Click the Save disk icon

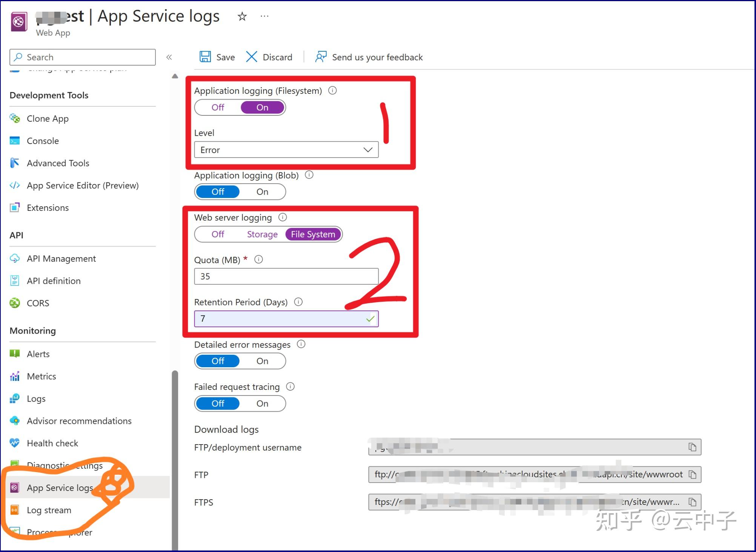205,57
